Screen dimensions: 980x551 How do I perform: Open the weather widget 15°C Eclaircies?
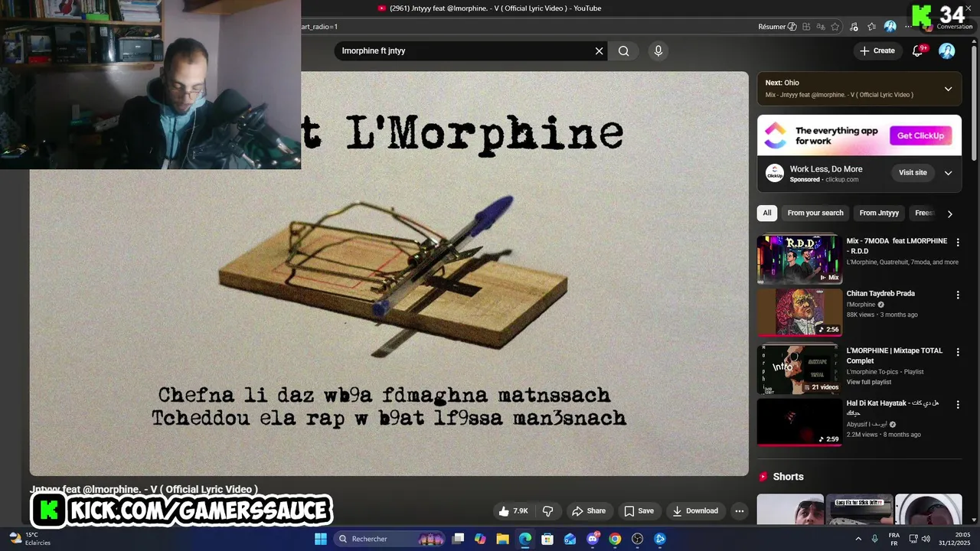pyautogui.click(x=30, y=539)
